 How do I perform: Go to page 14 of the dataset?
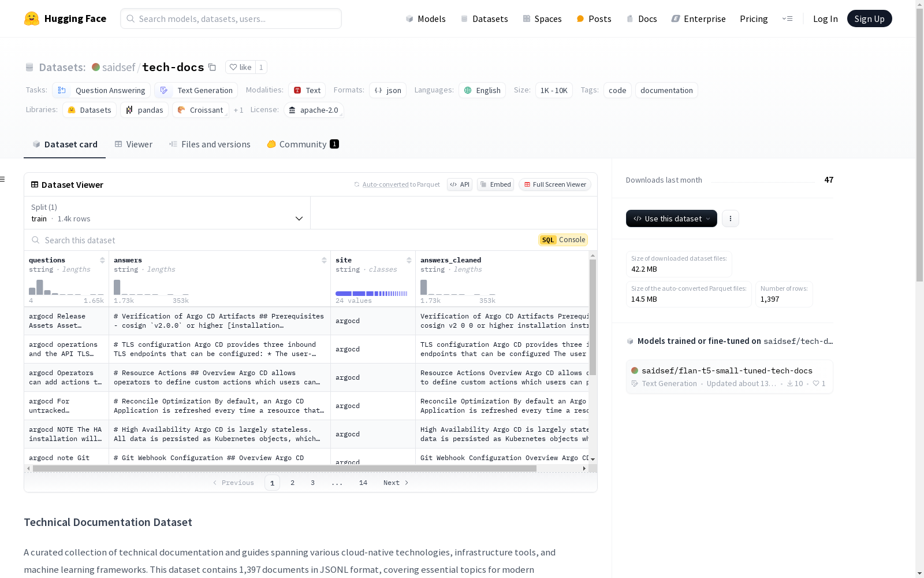363,483
